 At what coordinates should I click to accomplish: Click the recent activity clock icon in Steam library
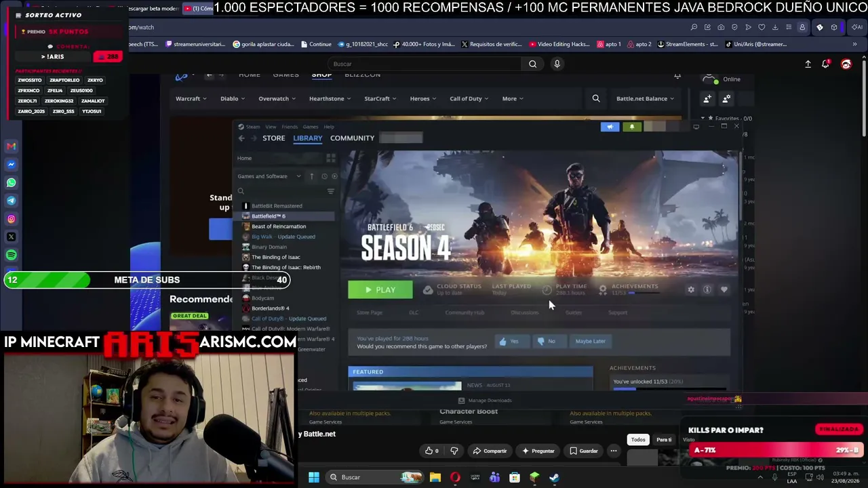(324, 176)
